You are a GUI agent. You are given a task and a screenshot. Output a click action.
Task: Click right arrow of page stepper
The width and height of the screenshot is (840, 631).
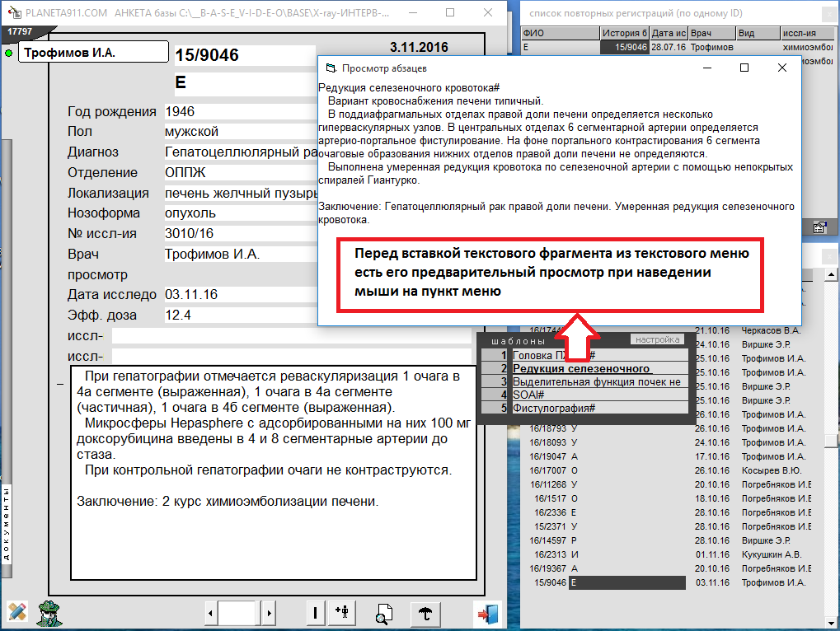(x=268, y=613)
